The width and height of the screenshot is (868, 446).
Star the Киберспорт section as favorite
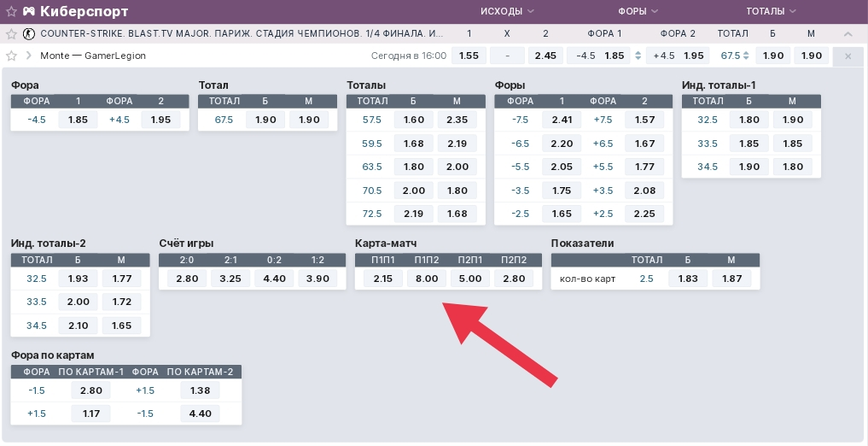(11, 11)
